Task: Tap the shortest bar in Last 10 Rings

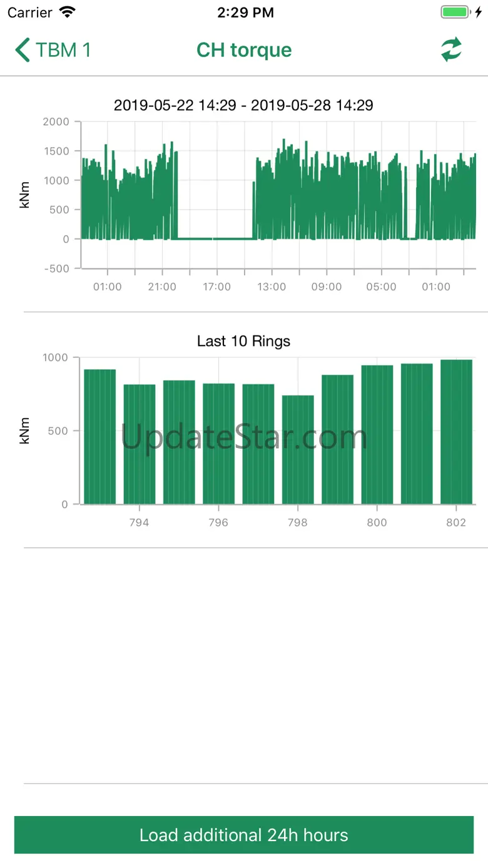Action: point(298,449)
